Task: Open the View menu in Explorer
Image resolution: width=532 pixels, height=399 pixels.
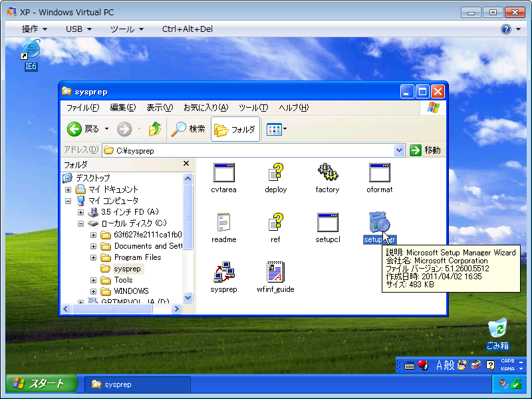Action: [160, 108]
